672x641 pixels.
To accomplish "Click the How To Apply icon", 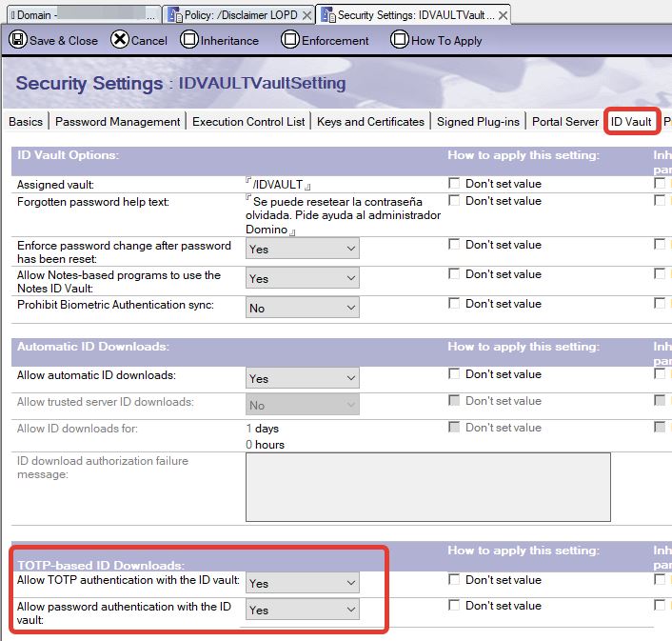I will (400, 40).
